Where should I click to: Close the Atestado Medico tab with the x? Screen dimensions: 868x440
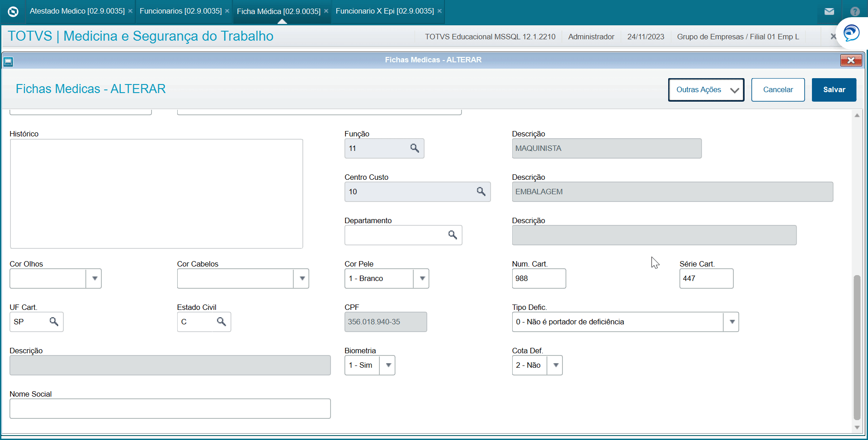130,11
